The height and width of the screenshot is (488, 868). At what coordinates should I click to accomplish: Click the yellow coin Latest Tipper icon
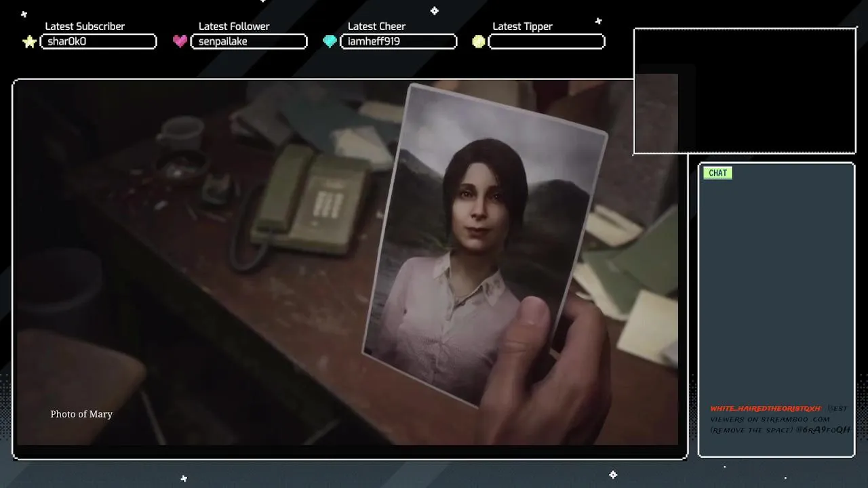479,41
